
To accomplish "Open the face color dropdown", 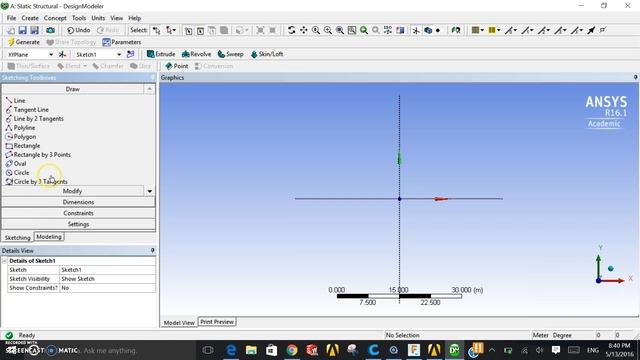I will click(x=482, y=30).
